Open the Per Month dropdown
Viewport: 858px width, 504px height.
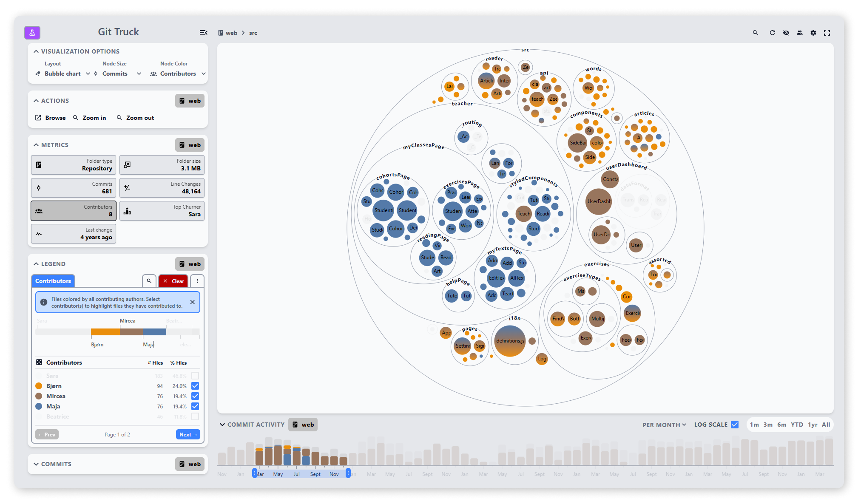[664, 425]
